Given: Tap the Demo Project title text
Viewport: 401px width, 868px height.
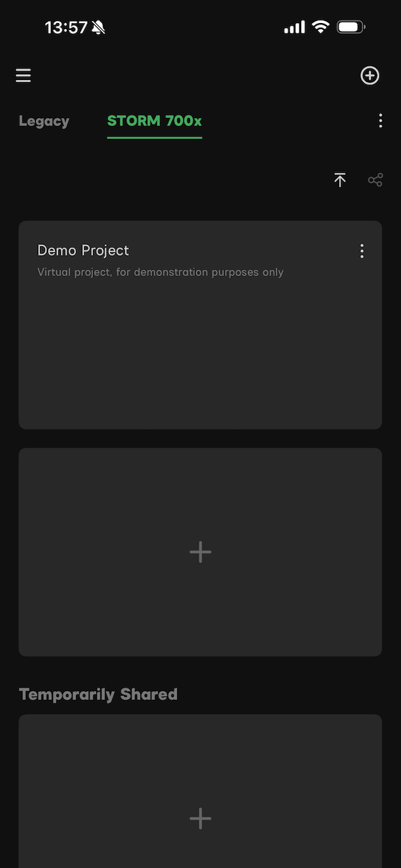Looking at the screenshot, I should (83, 250).
